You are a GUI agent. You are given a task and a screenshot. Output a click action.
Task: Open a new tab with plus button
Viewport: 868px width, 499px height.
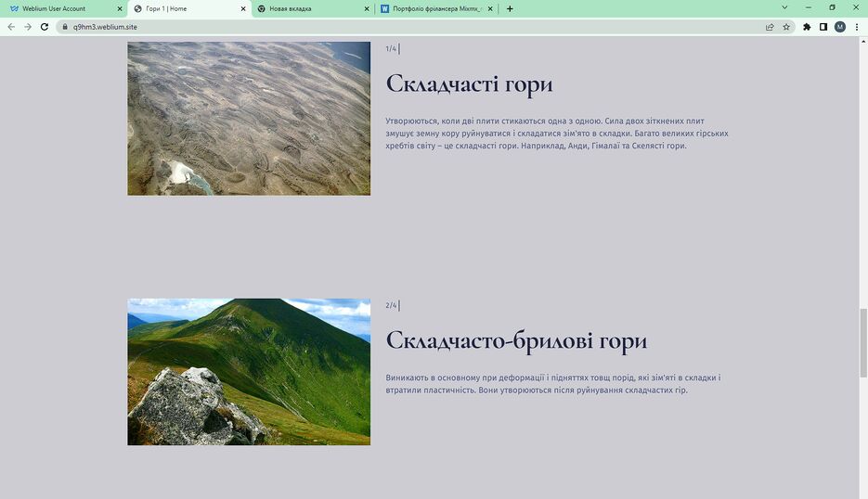[510, 8]
